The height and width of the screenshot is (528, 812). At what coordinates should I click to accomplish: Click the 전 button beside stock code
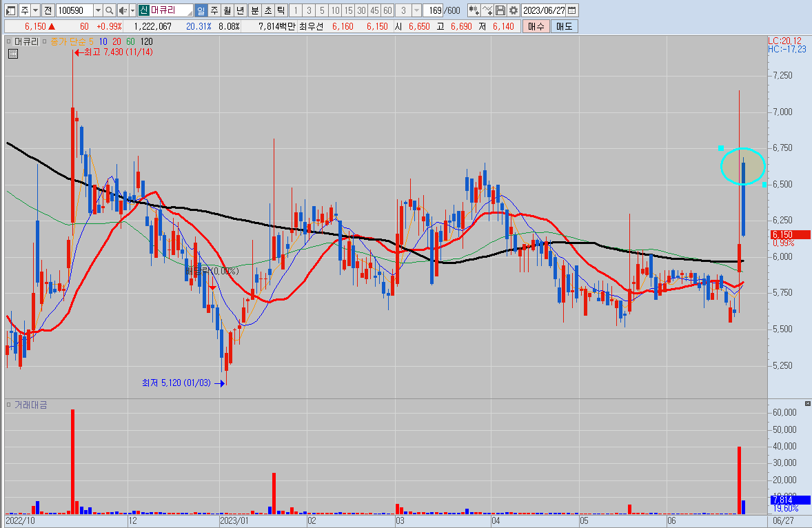(48, 10)
